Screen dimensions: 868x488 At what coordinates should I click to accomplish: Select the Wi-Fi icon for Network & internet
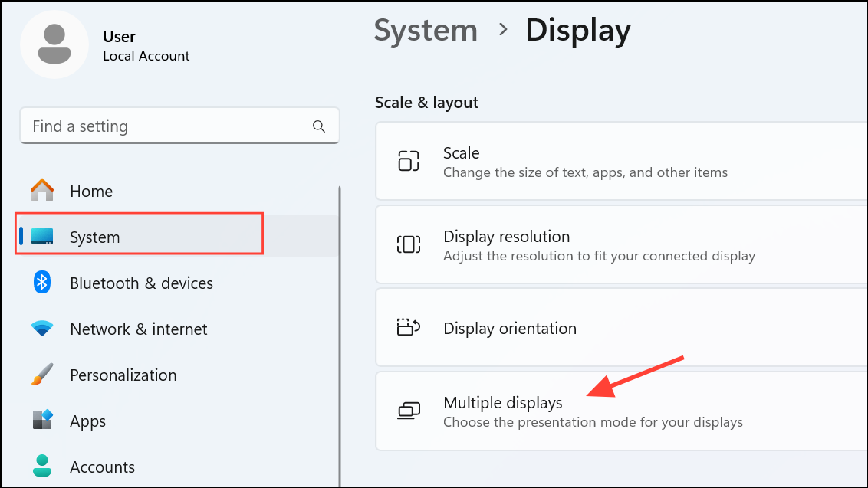tap(42, 329)
